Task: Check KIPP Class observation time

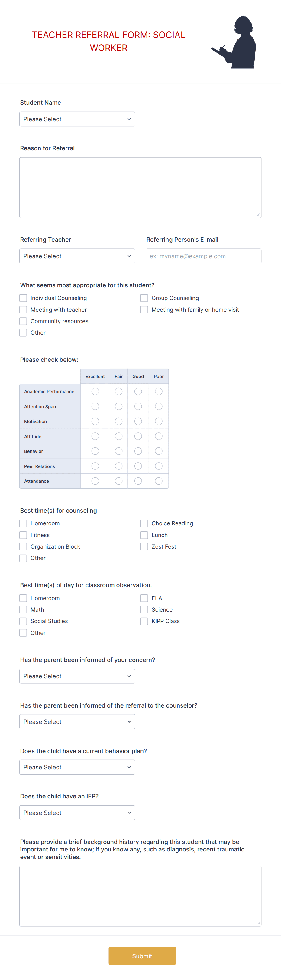Action: [x=144, y=621]
